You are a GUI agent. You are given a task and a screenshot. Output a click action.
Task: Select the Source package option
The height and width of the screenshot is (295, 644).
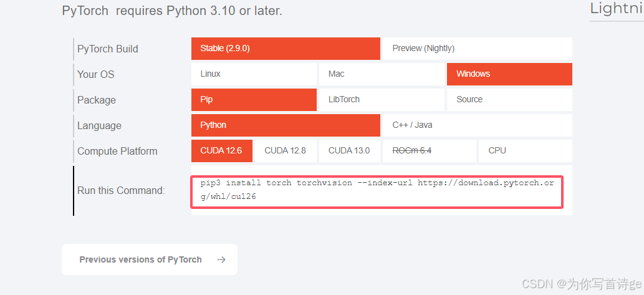[x=509, y=99]
